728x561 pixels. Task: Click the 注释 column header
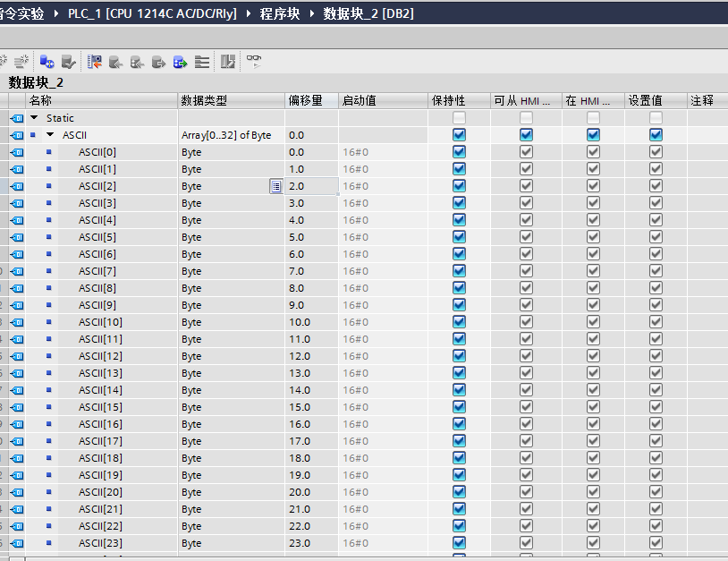707,100
